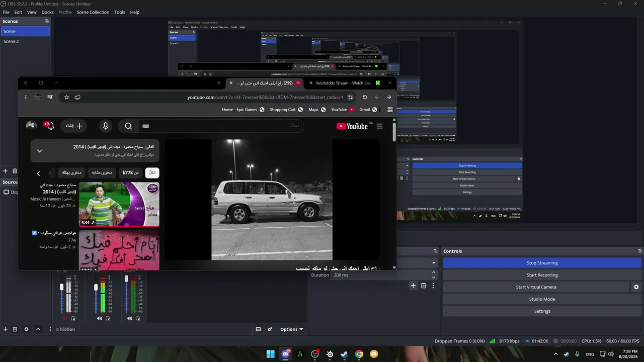The height and width of the screenshot is (362, 644).
Task: Open the YouTube hamburger guide menu
Action: [x=379, y=126]
